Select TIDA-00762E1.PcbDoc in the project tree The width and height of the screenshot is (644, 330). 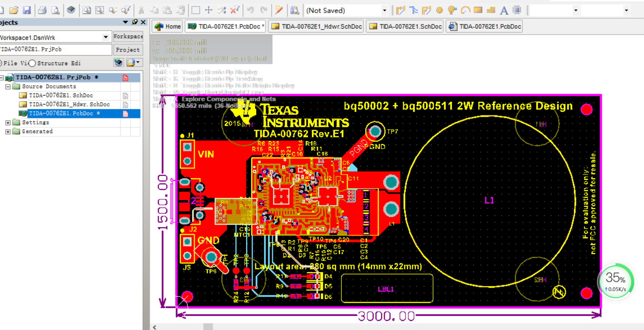64,113
